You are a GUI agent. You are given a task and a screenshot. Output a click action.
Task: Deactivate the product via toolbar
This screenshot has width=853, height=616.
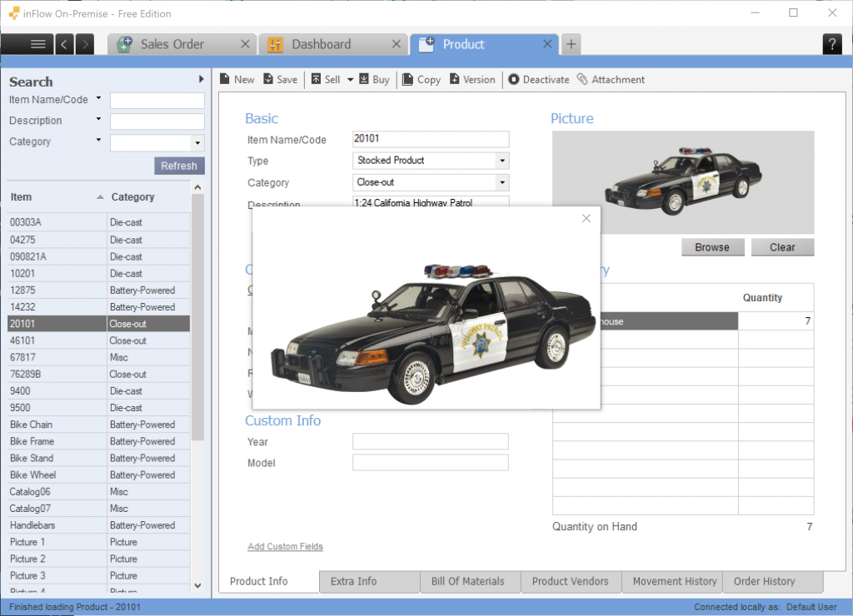coord(539,79)
